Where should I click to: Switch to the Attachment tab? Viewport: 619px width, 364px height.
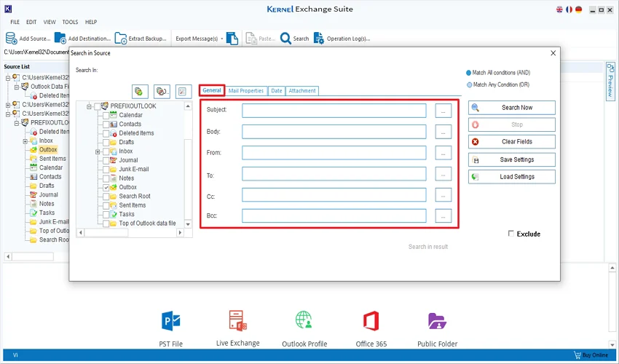(x=302, y=91)
